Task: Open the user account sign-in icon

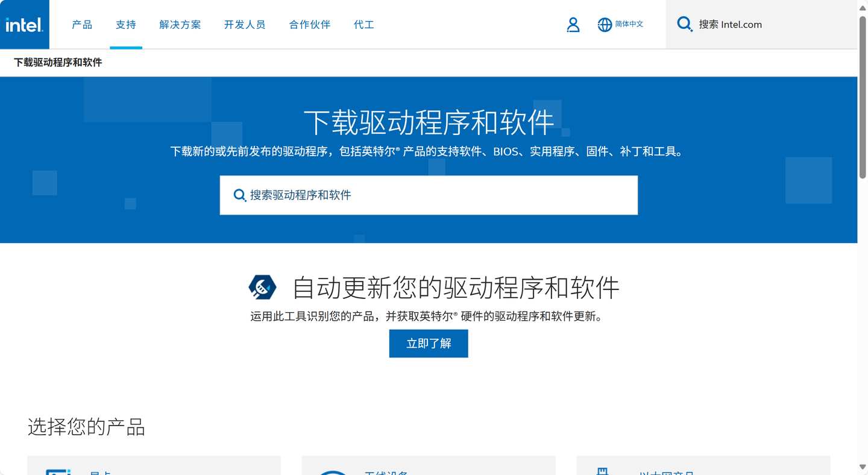Action: click(x=573, y=25)
